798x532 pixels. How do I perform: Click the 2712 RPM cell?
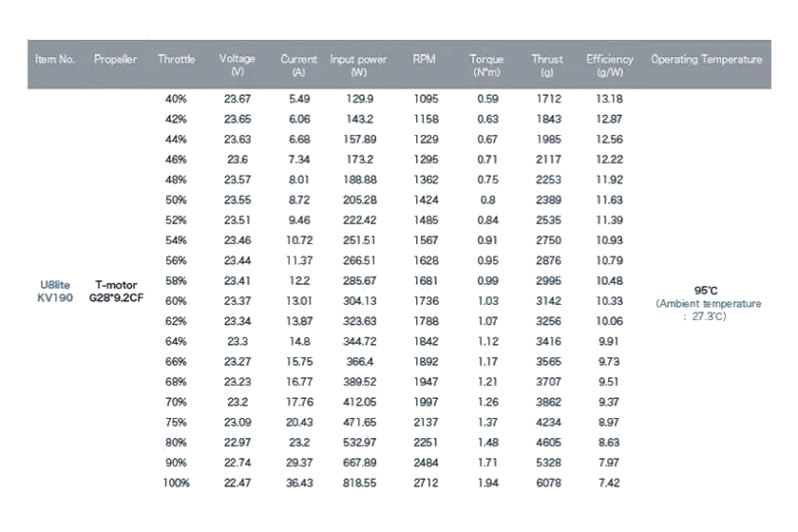(425, 483)
